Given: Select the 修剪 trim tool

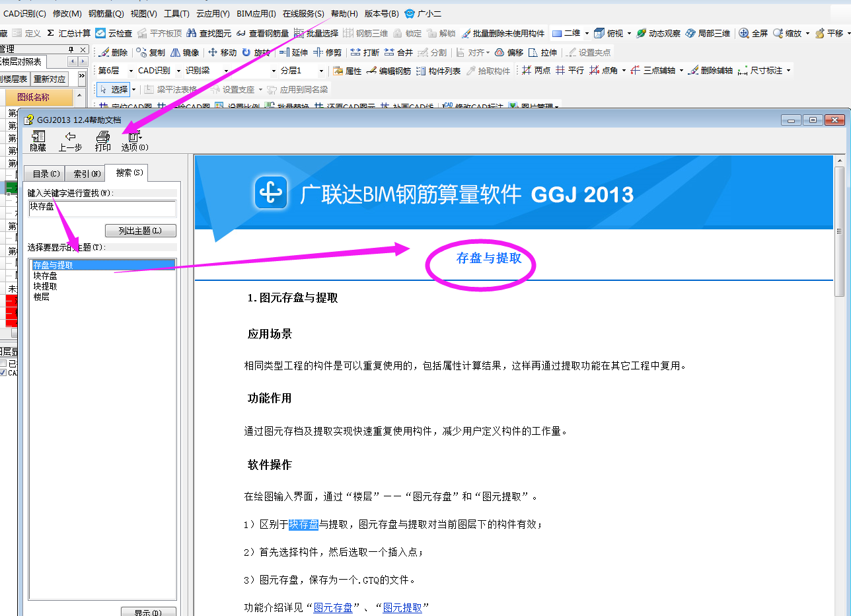Looking at the screenshot, I should 328,52.
